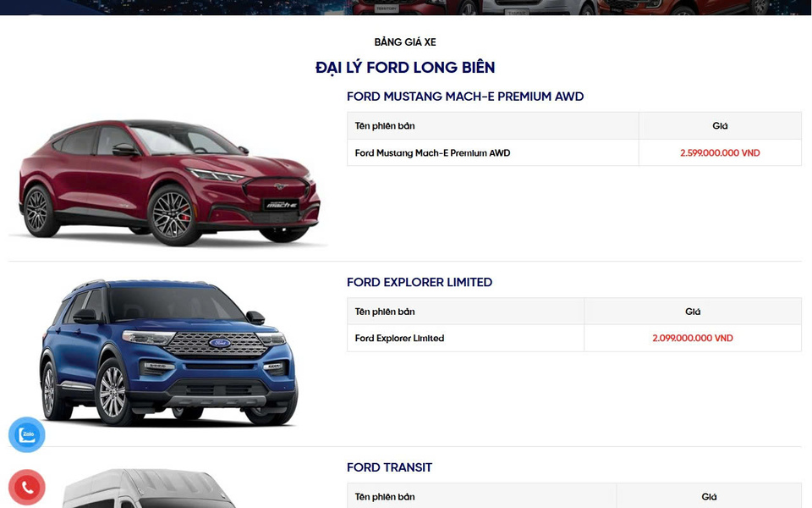Click the Bảng Giá Xe heading
The height and width of the screenshot is (508, 812).
click(x=405, y=42)
